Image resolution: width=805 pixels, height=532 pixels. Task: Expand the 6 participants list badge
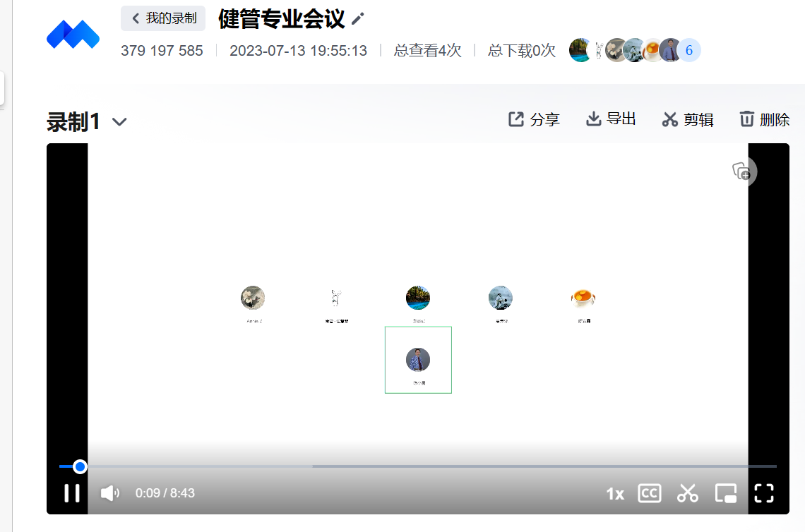(688, 51)
